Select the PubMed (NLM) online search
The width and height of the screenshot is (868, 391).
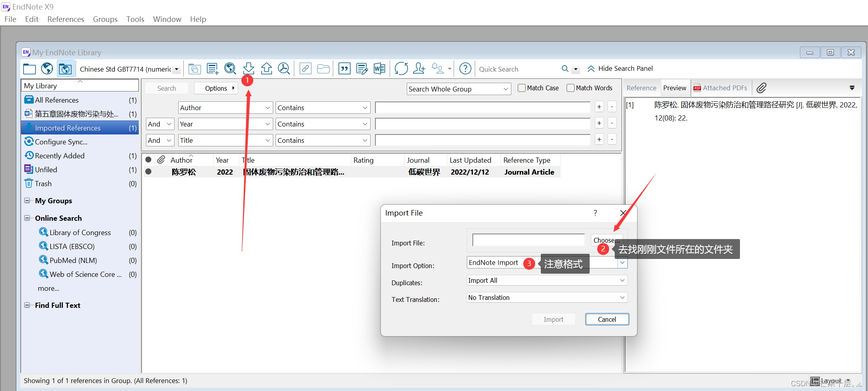73,260
